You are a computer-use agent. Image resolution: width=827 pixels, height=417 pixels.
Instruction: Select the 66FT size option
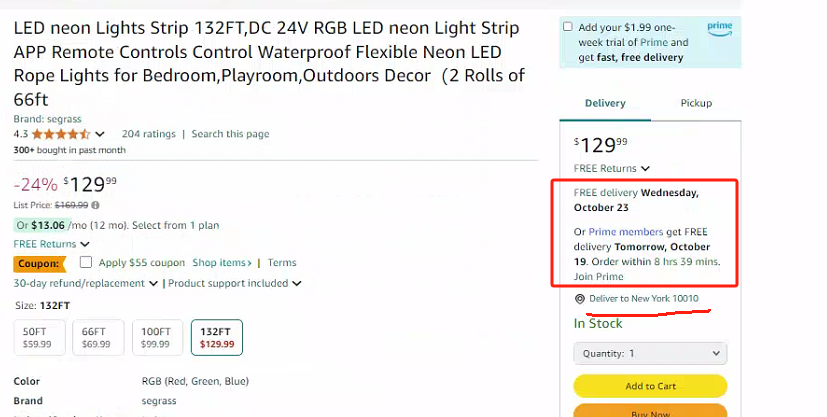point(95,337)
